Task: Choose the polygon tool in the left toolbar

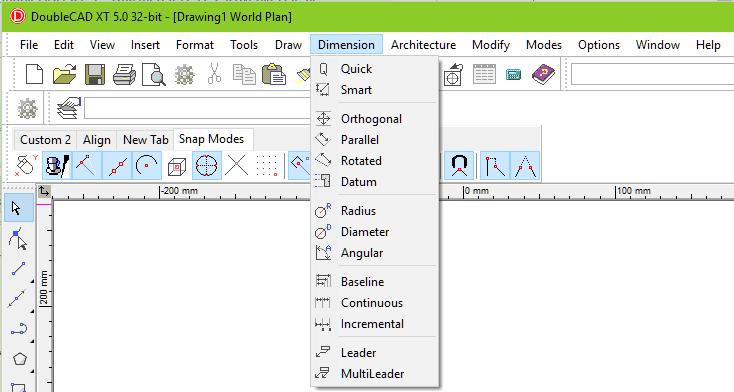Action: pyautogui.click(x=20, y=359)
